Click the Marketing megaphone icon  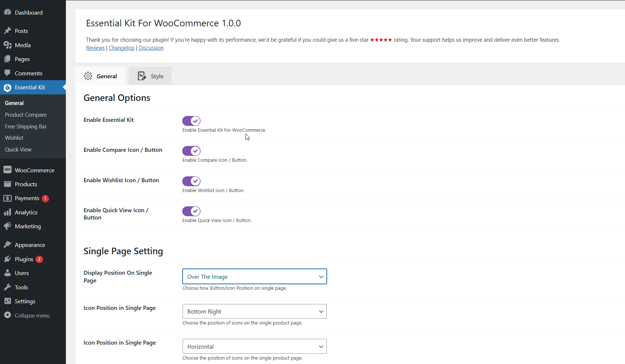(x=7, y=226)
